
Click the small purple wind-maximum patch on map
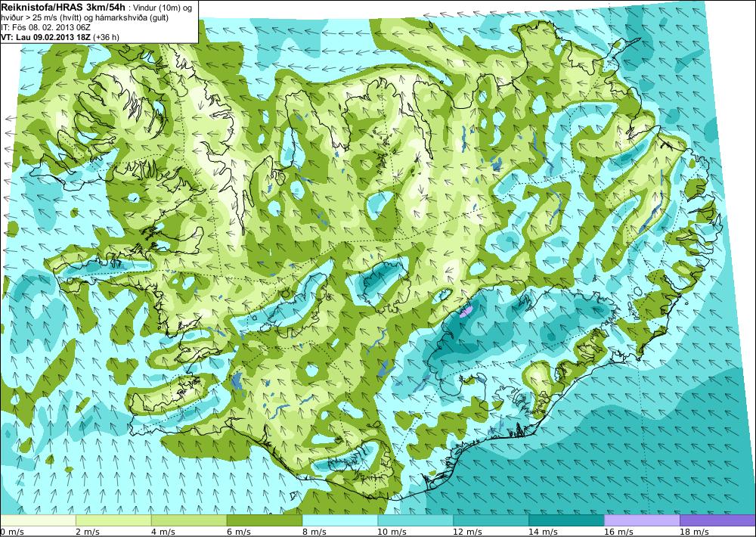click(465, 311)
